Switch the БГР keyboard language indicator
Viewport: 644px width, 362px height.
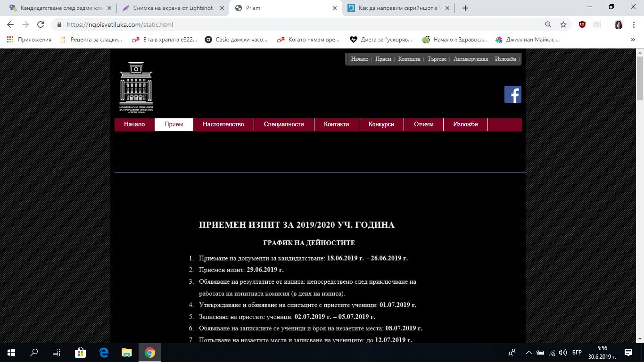[577, 353]
